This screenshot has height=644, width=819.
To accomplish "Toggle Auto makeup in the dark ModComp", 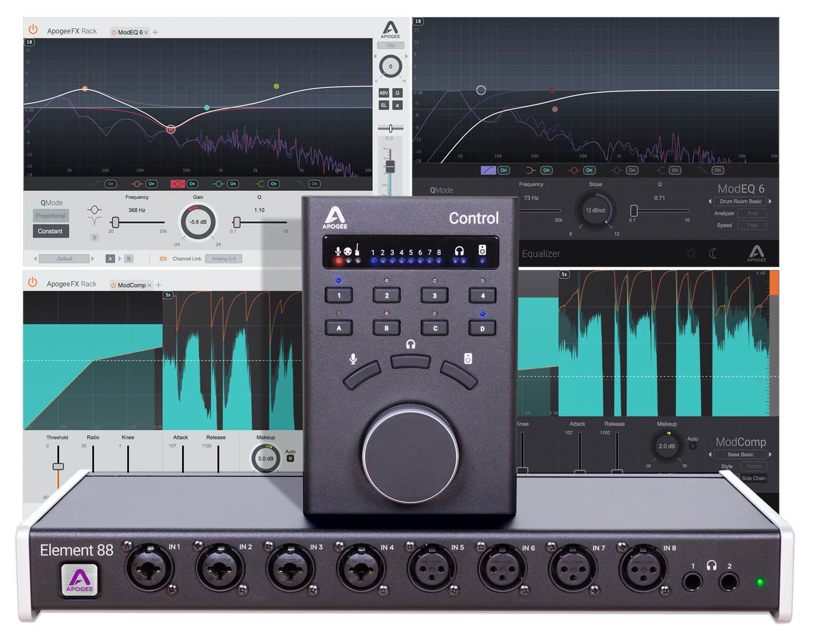I will 692,446.
